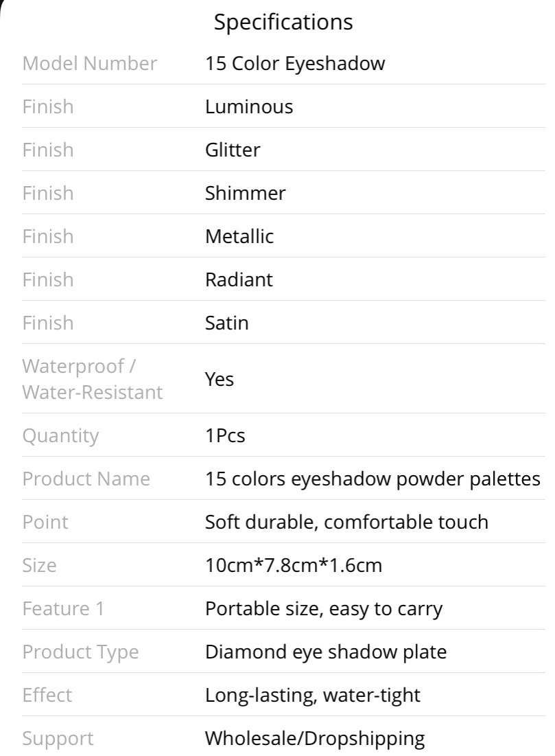555x756 pixels.
Task: Click the Wholesale/Dropshipping support value
Action: click(315, 739)
